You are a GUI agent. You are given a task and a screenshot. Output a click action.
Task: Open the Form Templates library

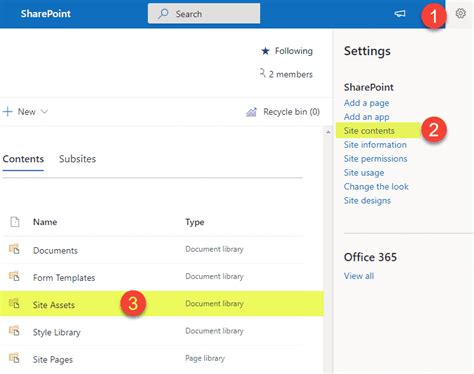(x=64, y=278)
